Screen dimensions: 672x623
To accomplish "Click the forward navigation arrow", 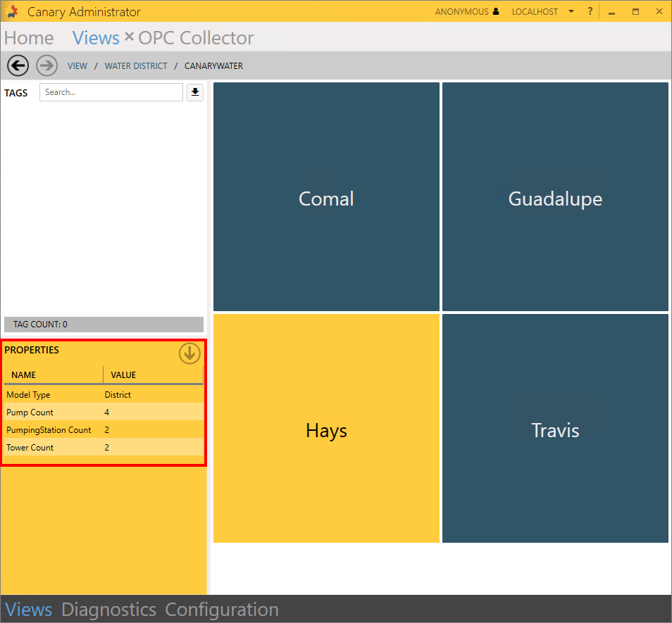I will coord(46,65).
